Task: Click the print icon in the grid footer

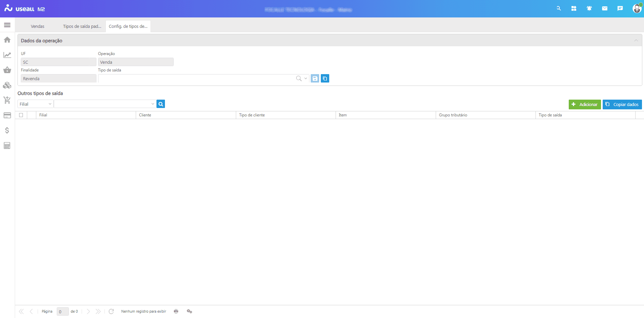Action: [176, 311]
